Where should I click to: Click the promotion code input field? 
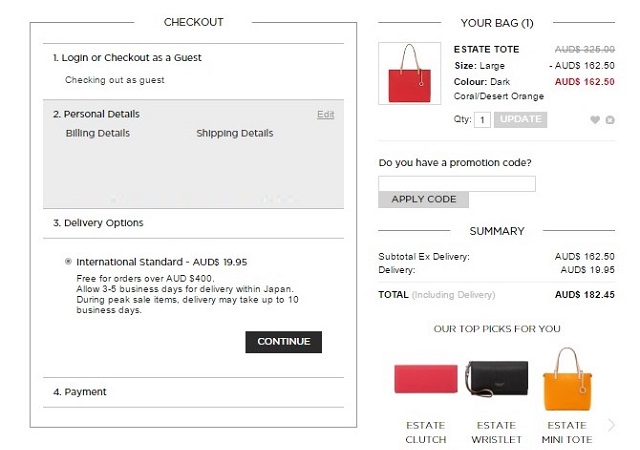[x=457, y=183]
